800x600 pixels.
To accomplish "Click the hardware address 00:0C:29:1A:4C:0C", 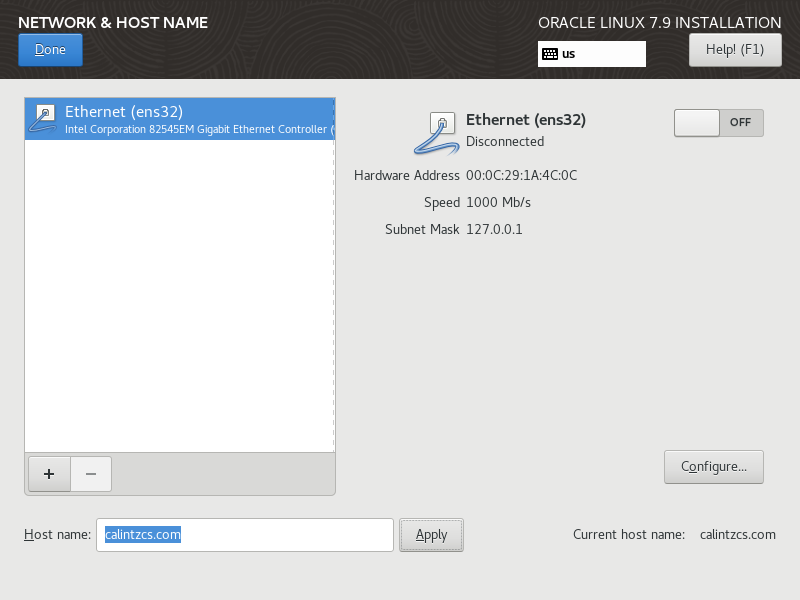I will 521,176.
